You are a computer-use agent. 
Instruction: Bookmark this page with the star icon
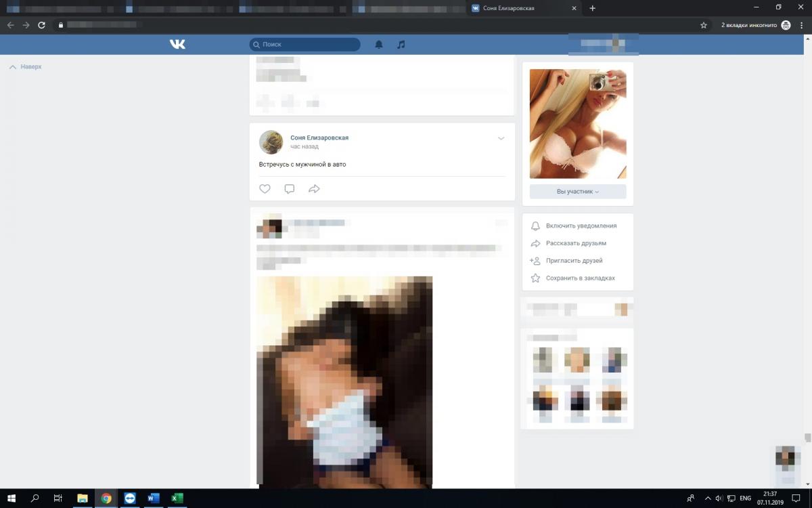pyautogui.click(x=704, y=25)
